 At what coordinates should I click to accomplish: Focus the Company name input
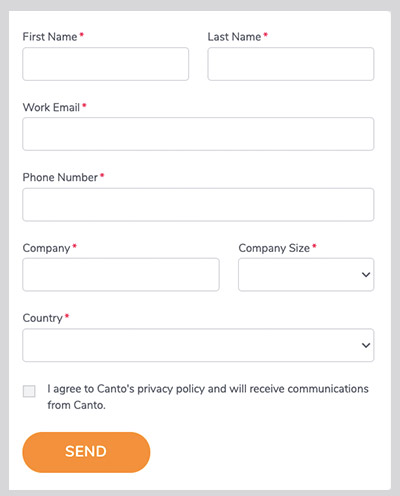pyautogui.click(x=121, y=275)
